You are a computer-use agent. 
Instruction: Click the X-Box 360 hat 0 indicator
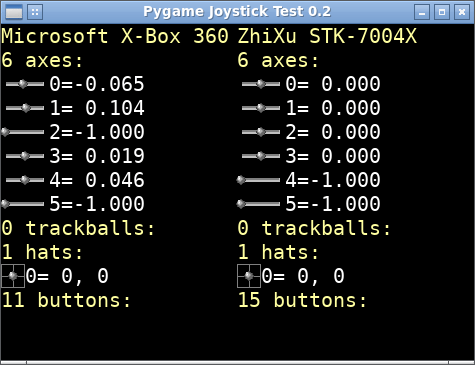click(13, 276)
